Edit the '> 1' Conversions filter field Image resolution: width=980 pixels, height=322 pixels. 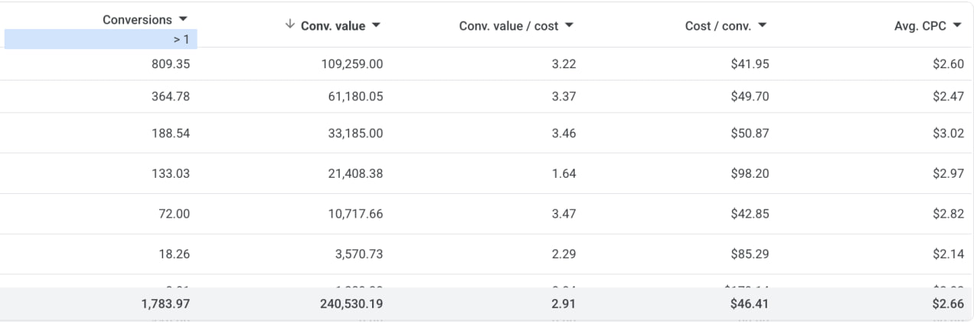pos(101,39)
